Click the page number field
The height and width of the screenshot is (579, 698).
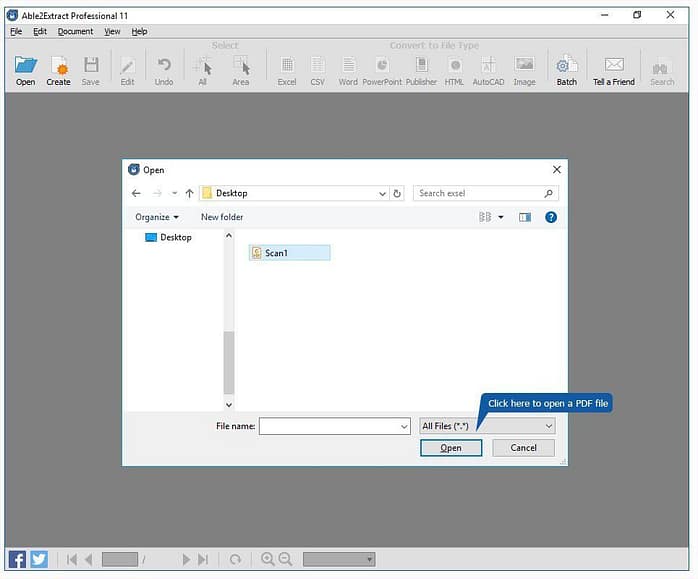(120, 559)
